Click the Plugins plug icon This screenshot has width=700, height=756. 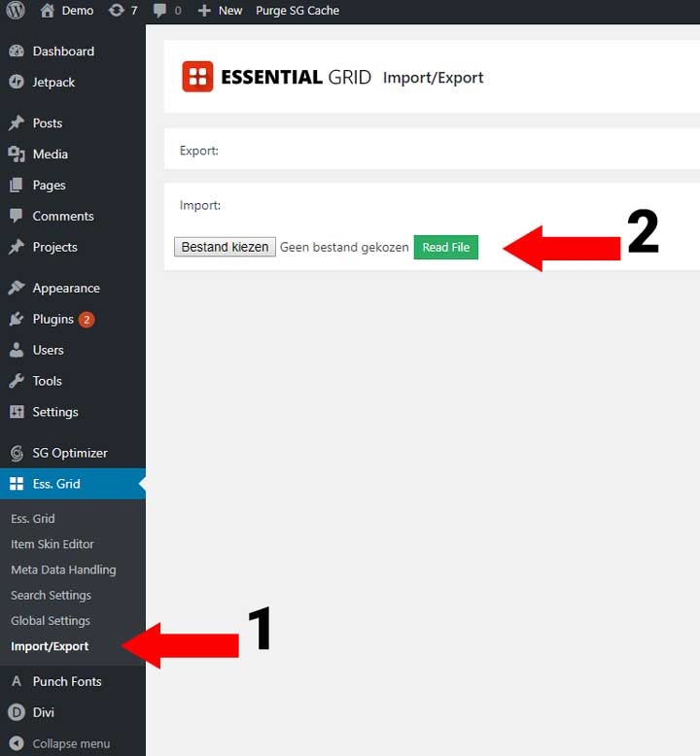coord(17,319)
